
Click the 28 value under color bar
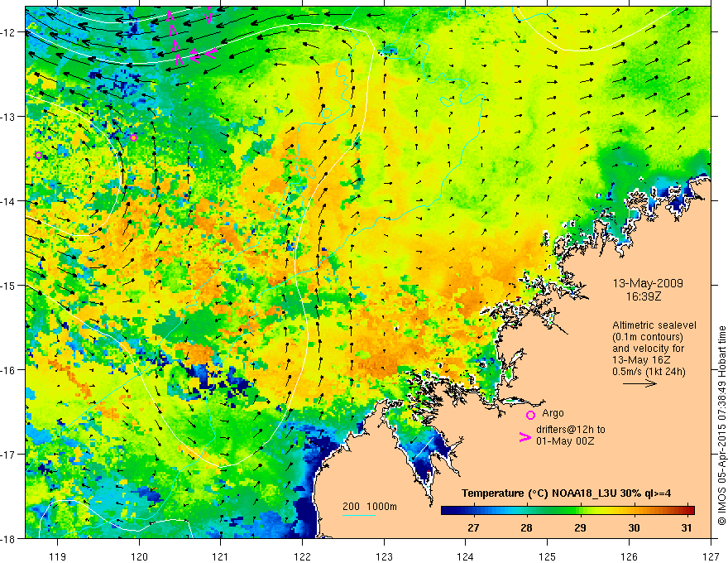(526, 527)
